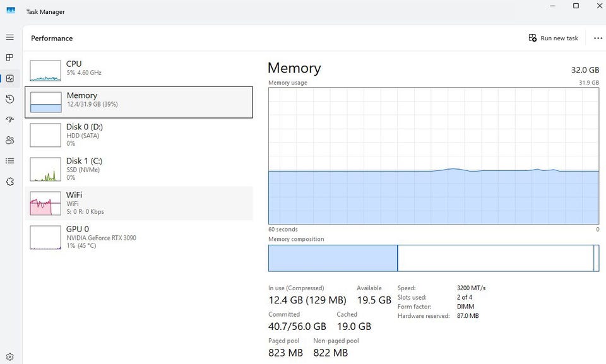Click the Available value 19.5 GB
Viewport: 606px width, 364px height.
point(374,300)
